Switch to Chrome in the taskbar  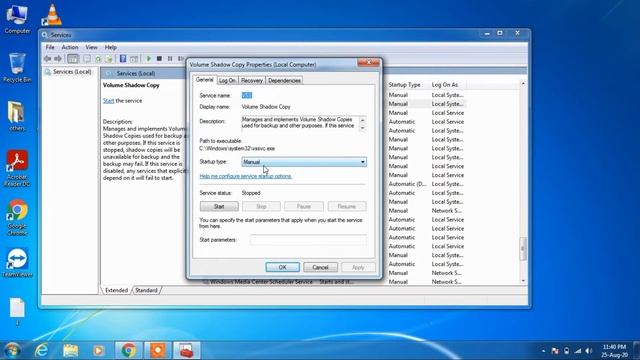[129, 350]
